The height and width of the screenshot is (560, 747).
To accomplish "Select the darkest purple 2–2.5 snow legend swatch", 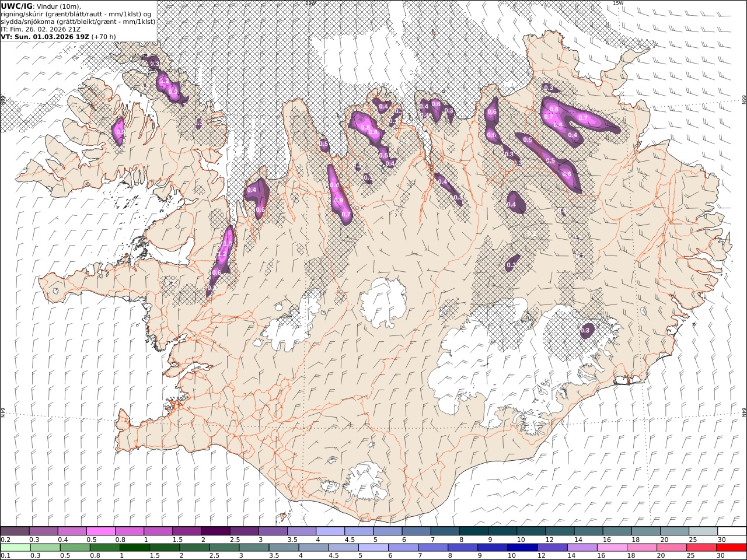I will [215, 531].
